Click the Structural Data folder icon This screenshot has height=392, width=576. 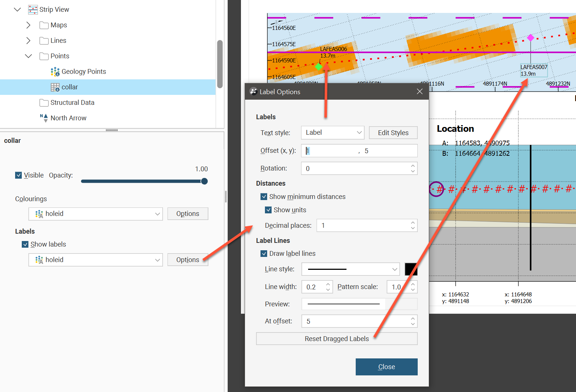pos(44,103)
